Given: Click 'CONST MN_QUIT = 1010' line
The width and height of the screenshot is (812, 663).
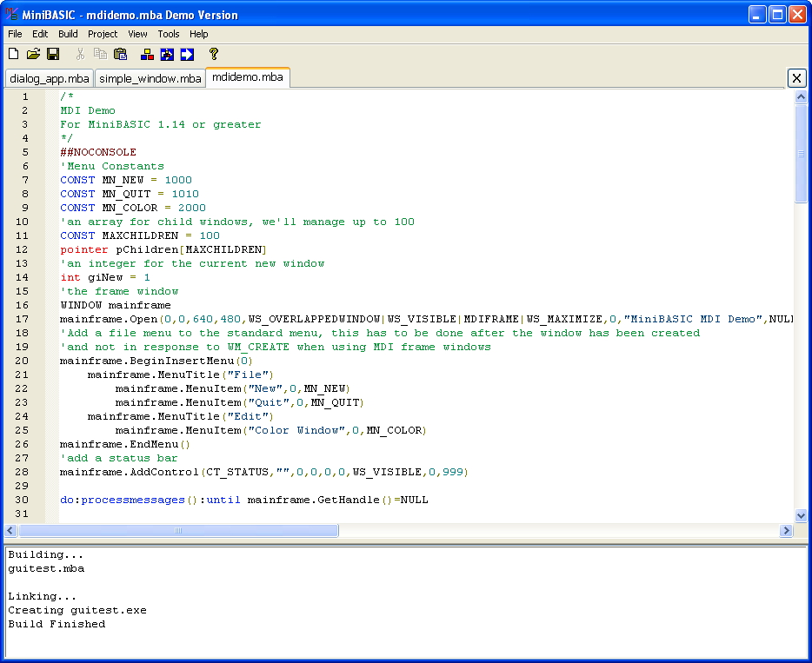Looking at the screenshot, I should click(x=130, y=194).
